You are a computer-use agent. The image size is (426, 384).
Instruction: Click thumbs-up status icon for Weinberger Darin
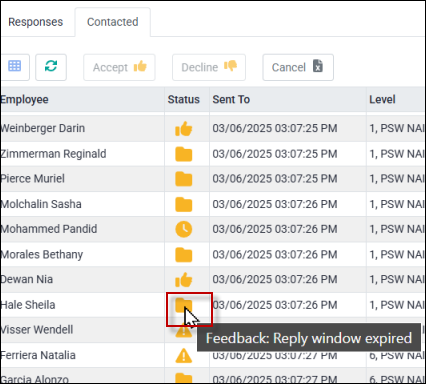[184, 129]
